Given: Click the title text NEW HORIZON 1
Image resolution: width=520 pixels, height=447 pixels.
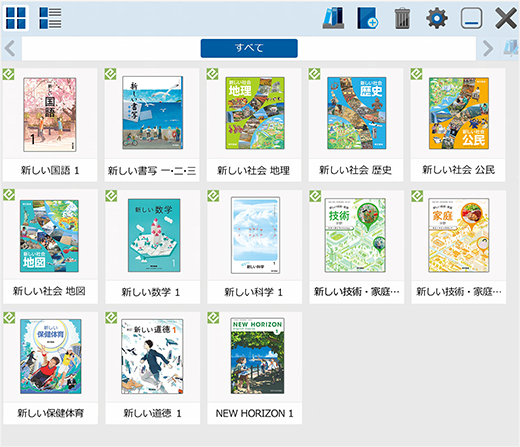Looking at the screenshot, I should (x=254, y=413).
